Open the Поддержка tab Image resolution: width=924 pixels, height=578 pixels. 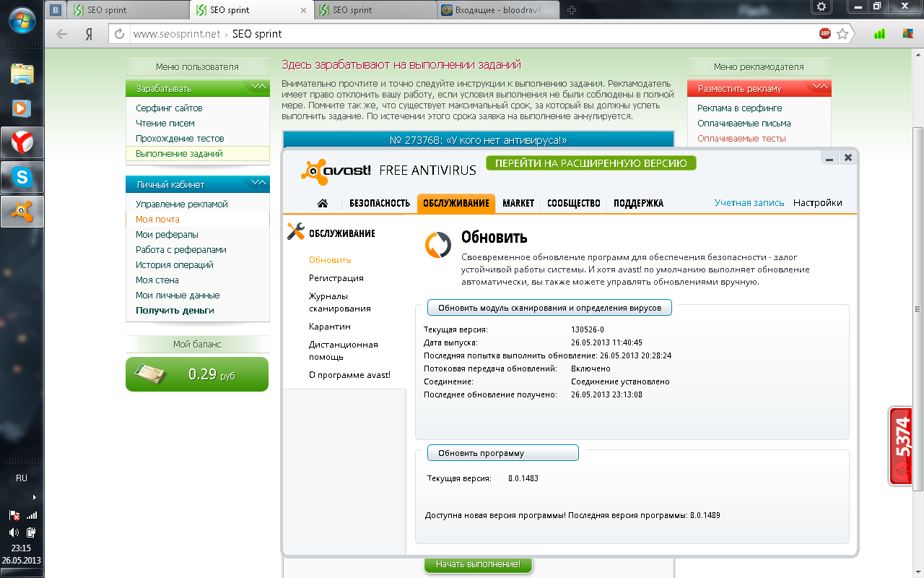point(638,203)
